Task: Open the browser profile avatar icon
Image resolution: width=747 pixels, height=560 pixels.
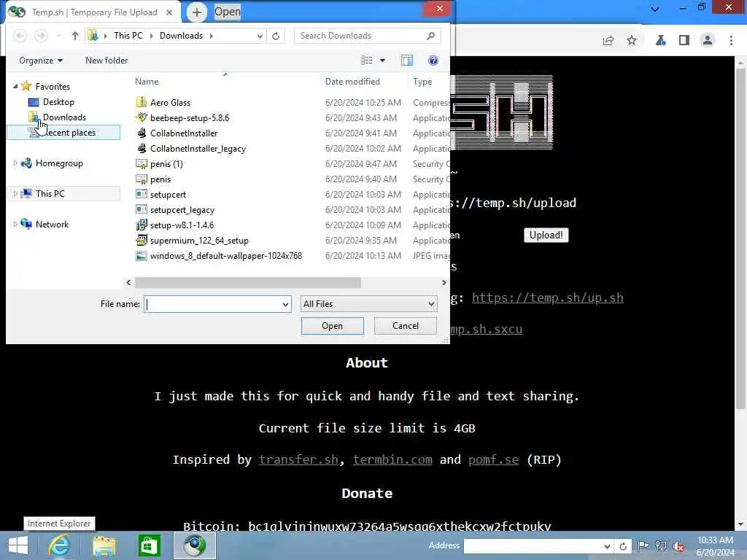Action: coord(708,41)
